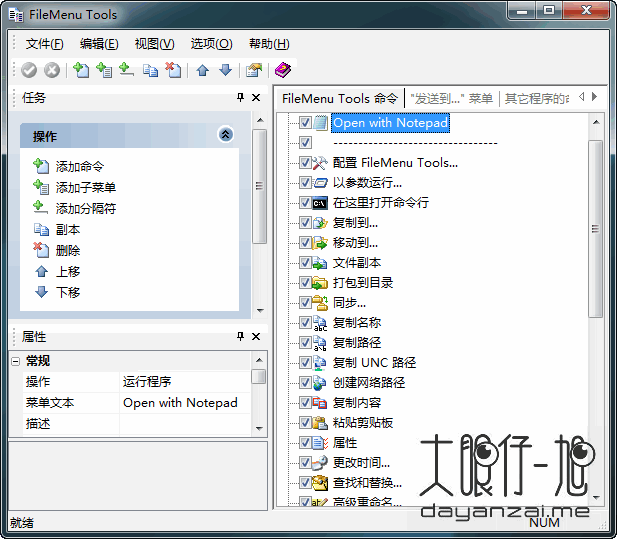617x539 pixels.
Task: Uncheck the 文件副本 checkbox
Action: (305, 262)
